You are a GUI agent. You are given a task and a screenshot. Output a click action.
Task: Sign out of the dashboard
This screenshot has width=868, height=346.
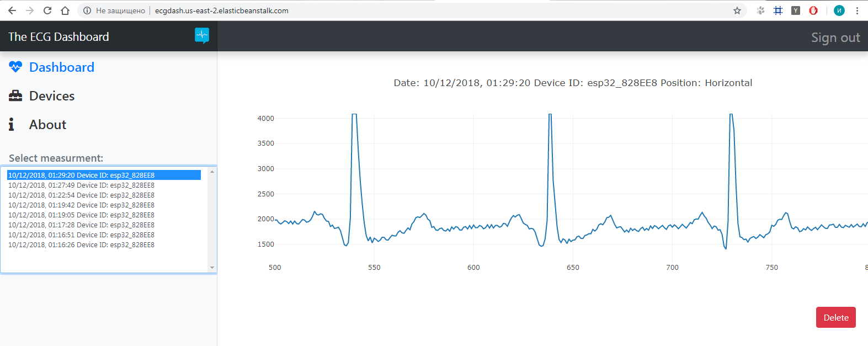[835, 38]
